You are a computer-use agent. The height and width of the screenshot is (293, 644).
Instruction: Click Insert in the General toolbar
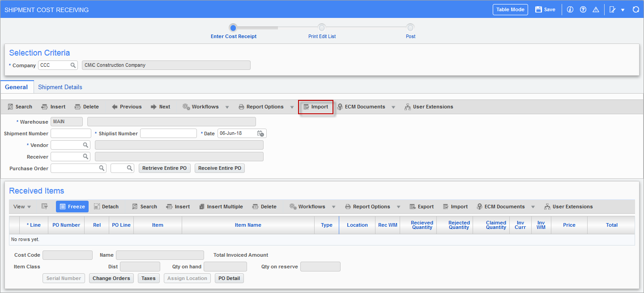coord(53,107)
